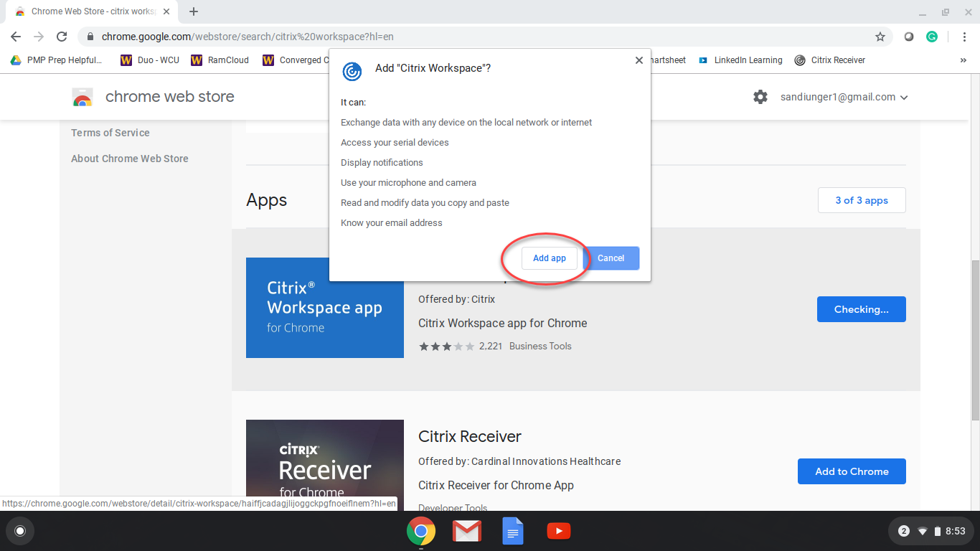
Task: Open the Terms of Service link
Action: (x=110, y=133)
